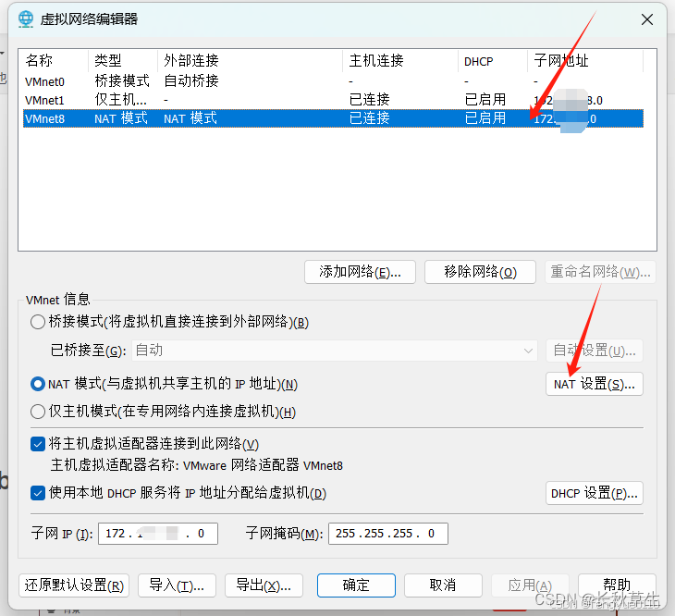Confirm with the 确定 button
Image resolution: width=675 pixels, height=616 pixels.
point(356,585)
